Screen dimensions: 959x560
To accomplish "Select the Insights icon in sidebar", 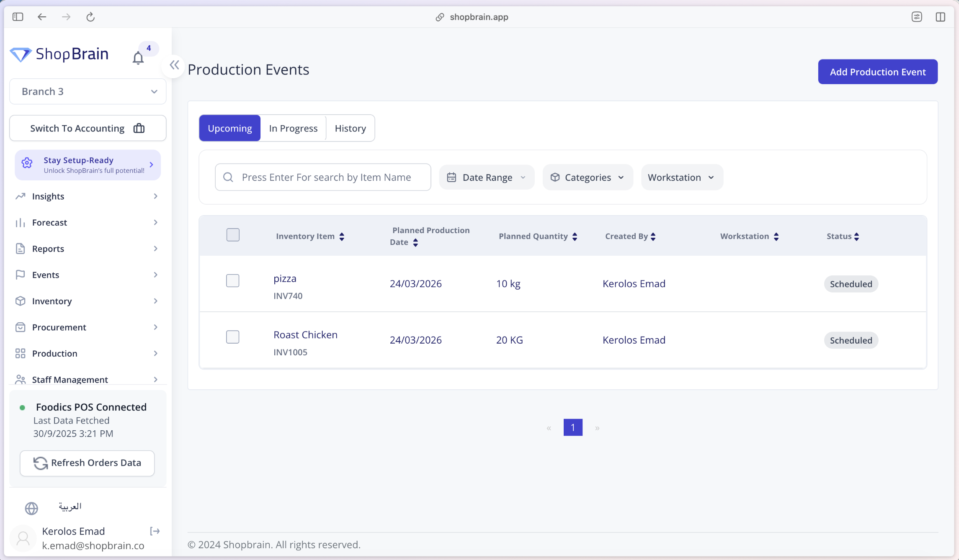I will click(21, 196).
